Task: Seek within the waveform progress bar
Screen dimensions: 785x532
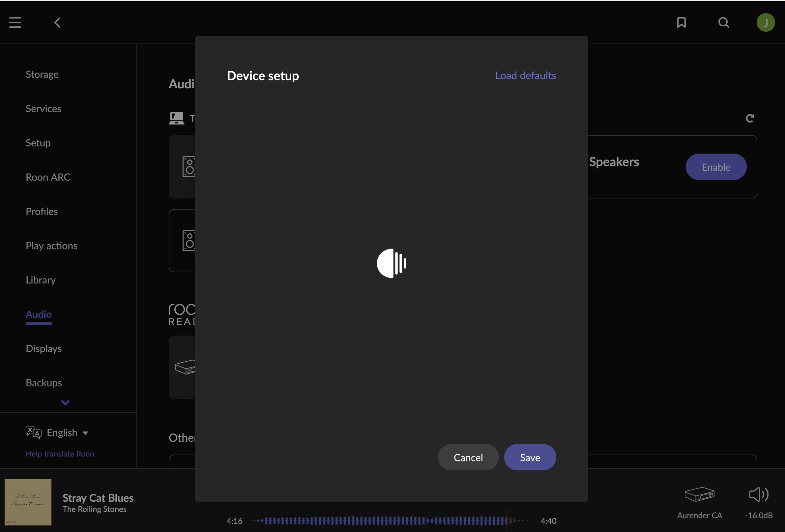Action: click(392, 520)
